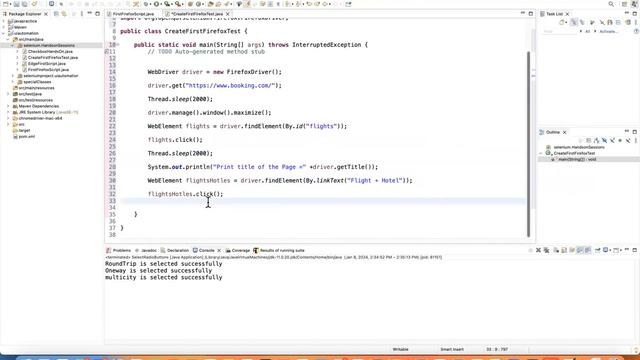The height and width of the screenshot is (360, 640).
Task: Click the Smart Insert status bar entry
Action: point(452,349)
